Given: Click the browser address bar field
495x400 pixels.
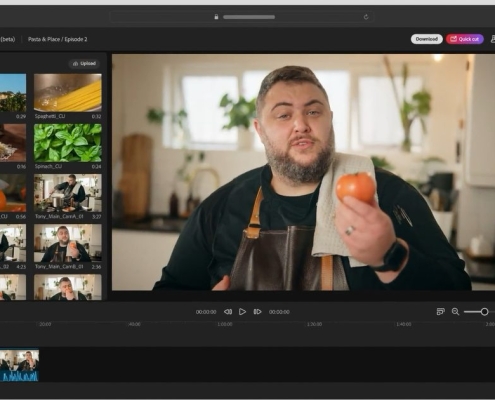Looking at the screenshot, I should pyautogui.click(x=242, y=17).
